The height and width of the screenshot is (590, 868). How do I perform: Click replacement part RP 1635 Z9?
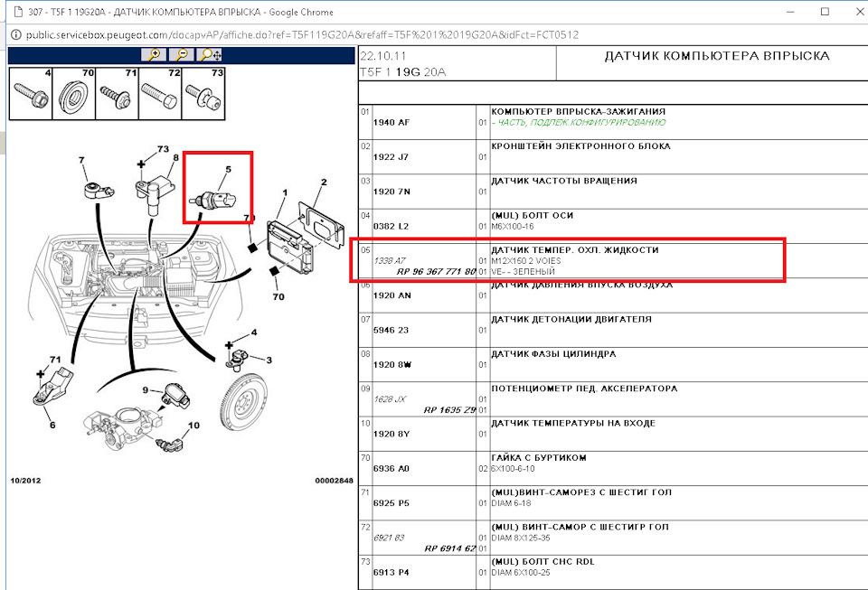449,410
